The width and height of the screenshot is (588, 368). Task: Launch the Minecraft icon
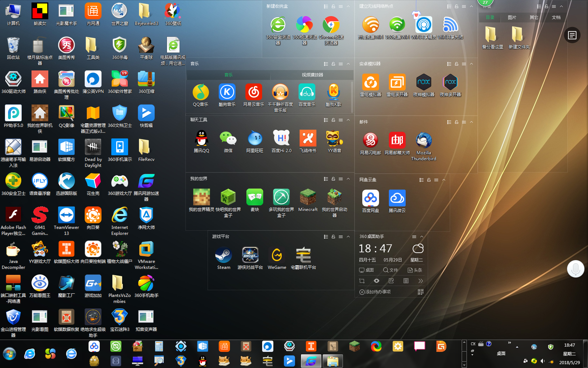tap(308, 197)
